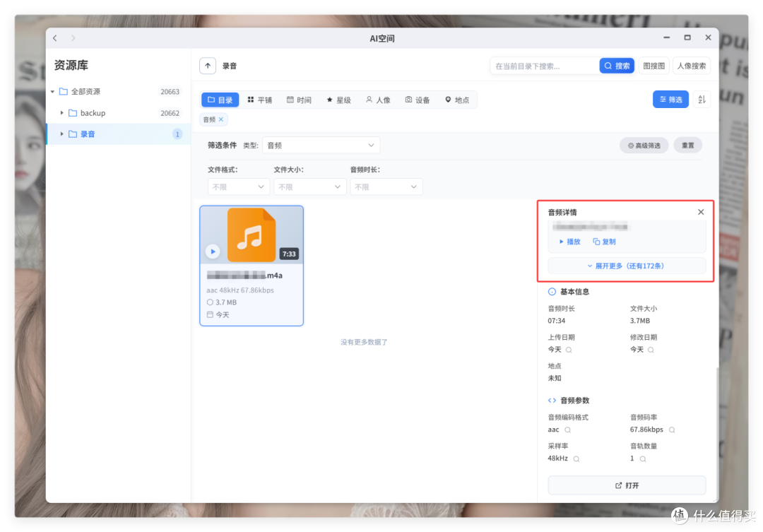This screenshot has width=763, height=532.
Task: Open the 音频时长 dropdown
Action: coord(386,187)
